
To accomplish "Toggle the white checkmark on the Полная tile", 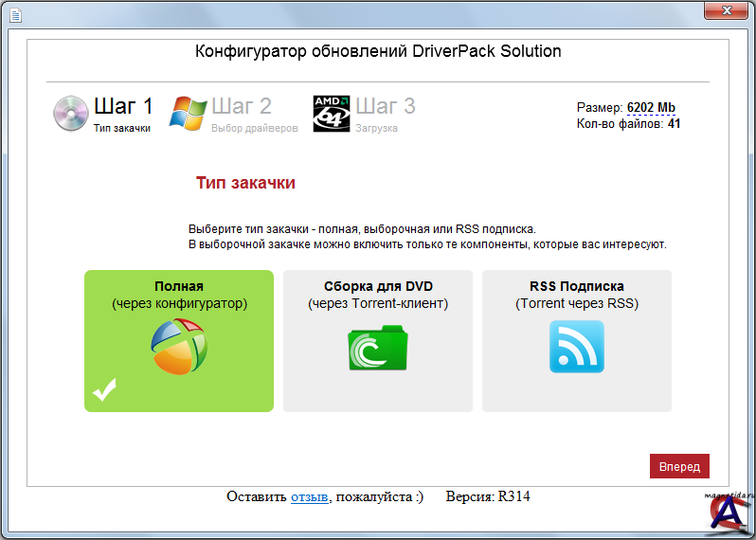I will pyautogui.click(x=104, y=389).
